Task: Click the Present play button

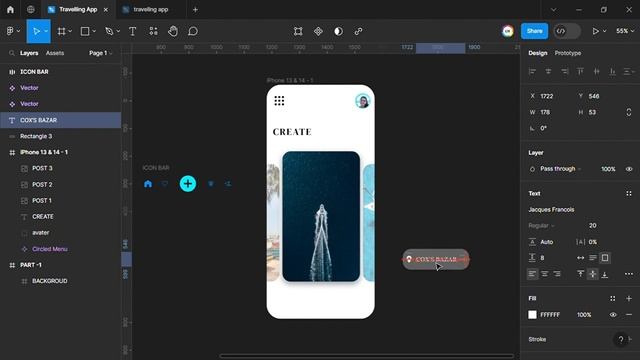Action: [x=596, y=31]
